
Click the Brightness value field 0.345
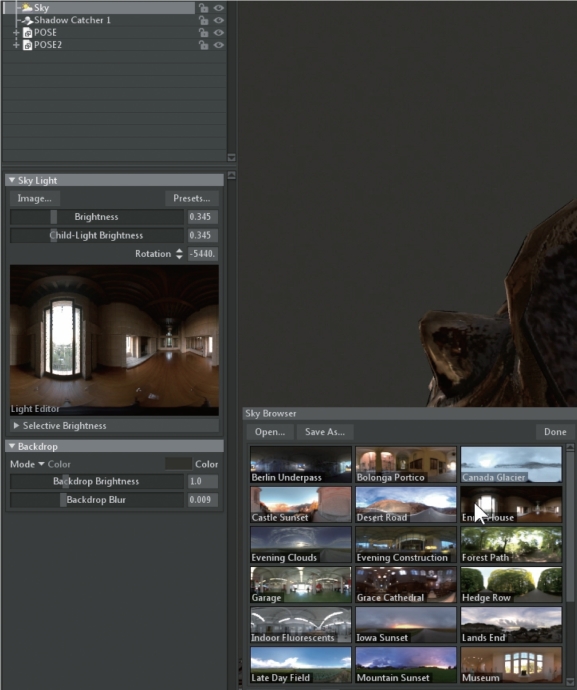[202, 217]
